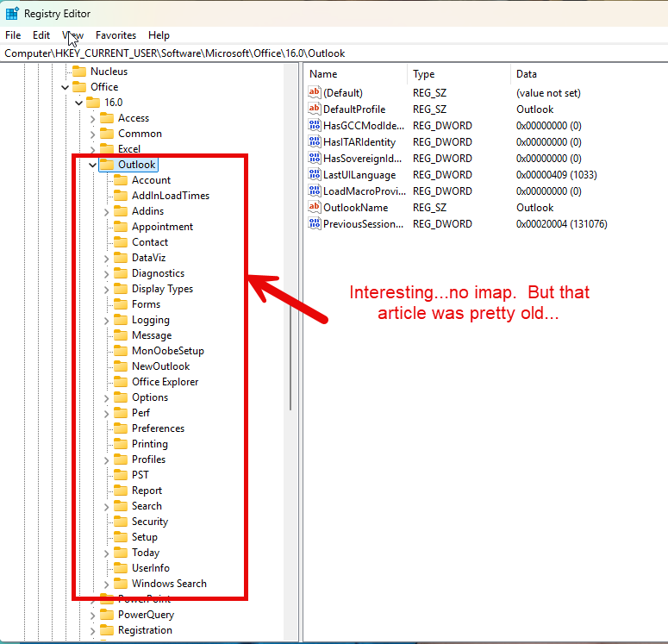The image size is (668, 644).
Task: Select the LoadMacroProvi value name
Action: point(365,191)
